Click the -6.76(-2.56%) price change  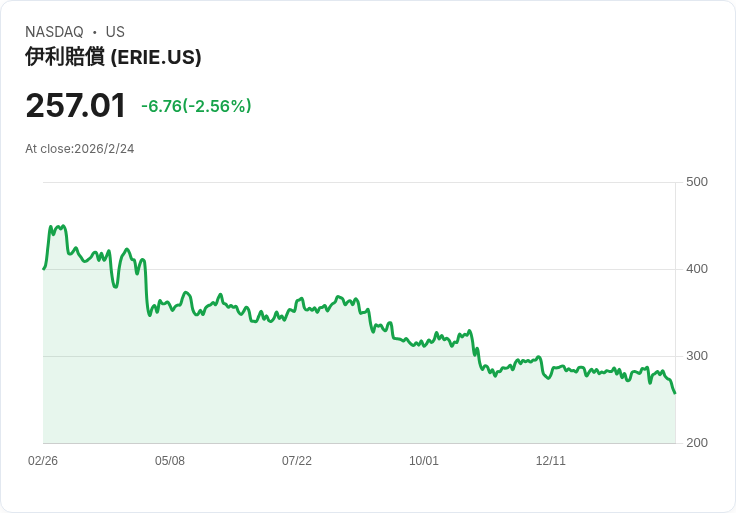click(196, 106)
